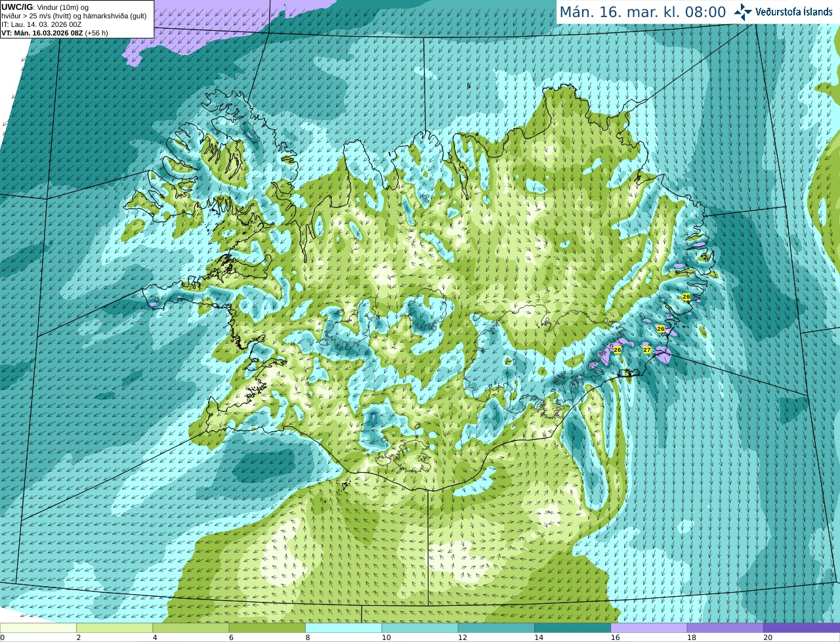Click the Veðurstofa Íslands logo icon
840x642 pixels.
pos(742,12)
